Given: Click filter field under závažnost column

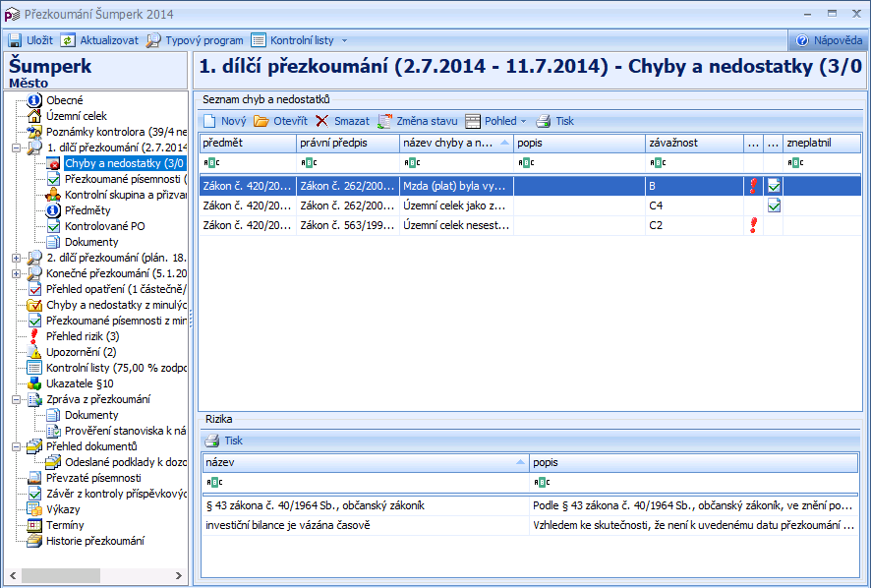Looking at the screenshot, I should 694,163.
